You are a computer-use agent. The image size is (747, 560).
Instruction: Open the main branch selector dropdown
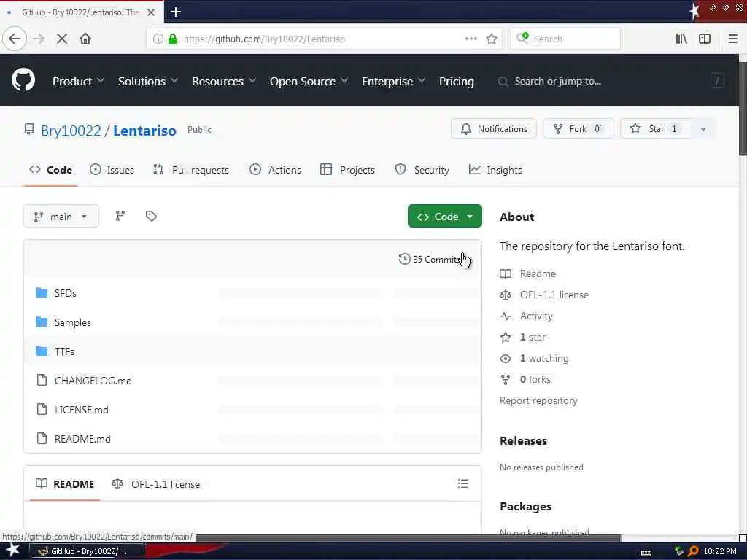(x=61, y=216)
